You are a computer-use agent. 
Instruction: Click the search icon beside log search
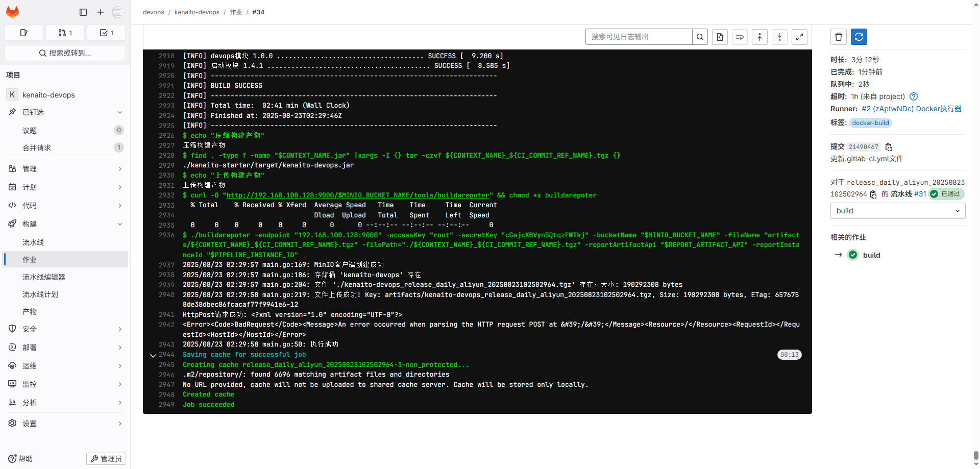[x=700, y=37]
